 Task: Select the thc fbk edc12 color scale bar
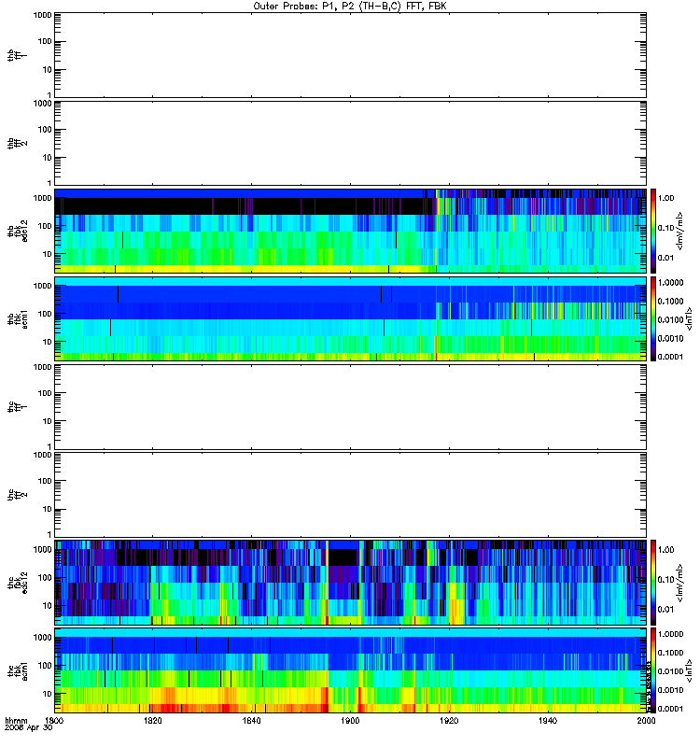coord(653,583)
